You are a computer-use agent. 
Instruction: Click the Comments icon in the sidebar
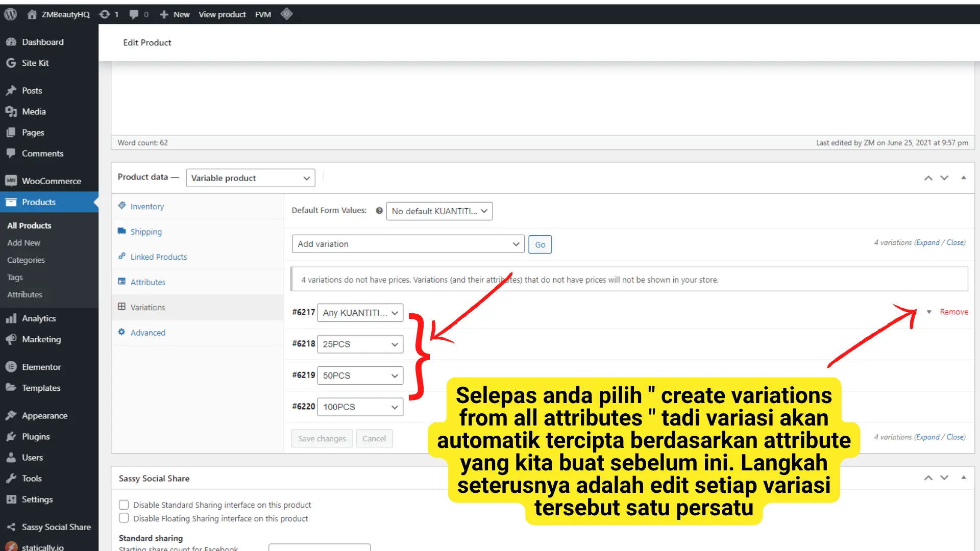pyautogui.click(x=11, y=153)
